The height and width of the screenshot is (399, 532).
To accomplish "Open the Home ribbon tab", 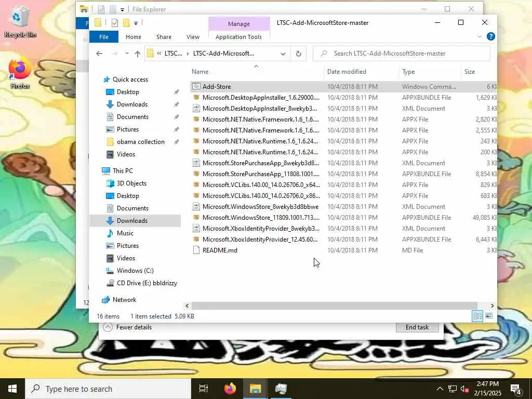I will click(134, 37).
